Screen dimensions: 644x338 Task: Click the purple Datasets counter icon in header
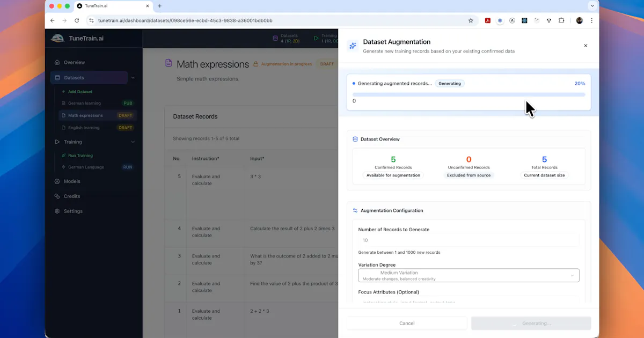pyautogui.click(x=275, y=38)
